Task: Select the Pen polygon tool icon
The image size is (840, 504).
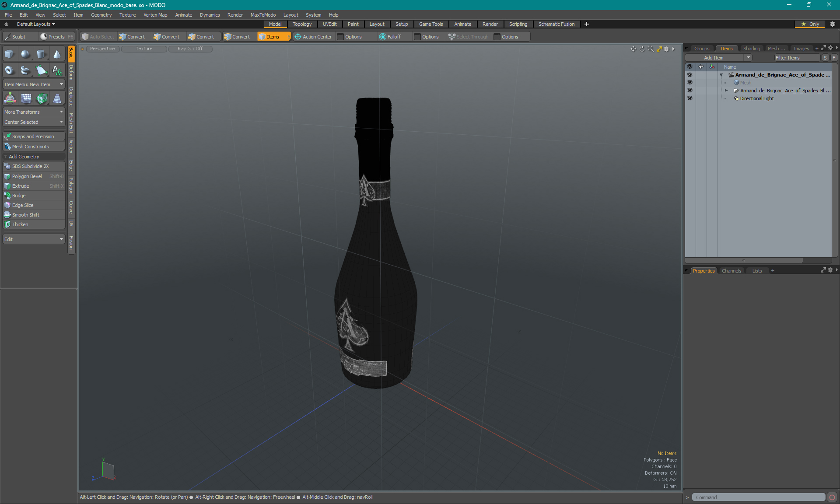Action: (x=42, y=70)
